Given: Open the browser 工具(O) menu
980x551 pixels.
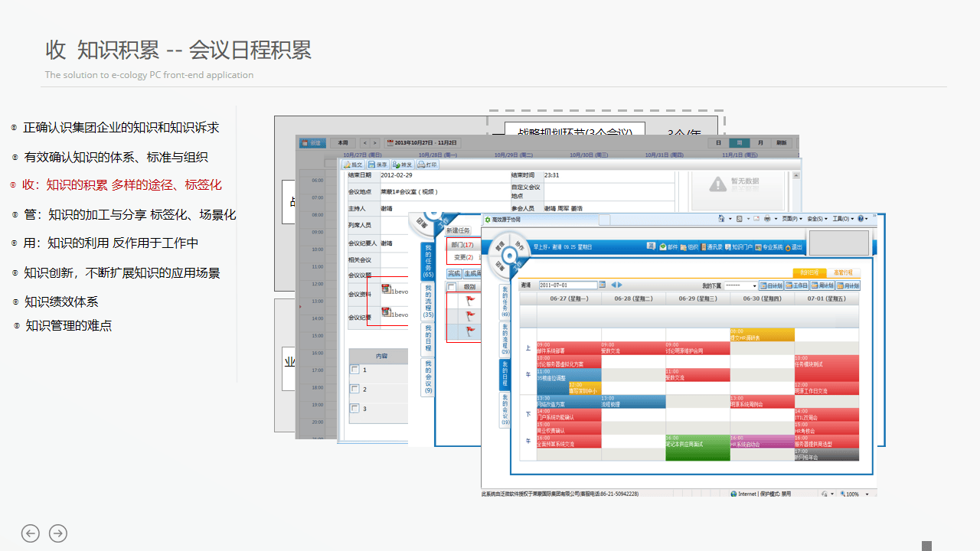Looking at the screenshot, I should (843, 219).
